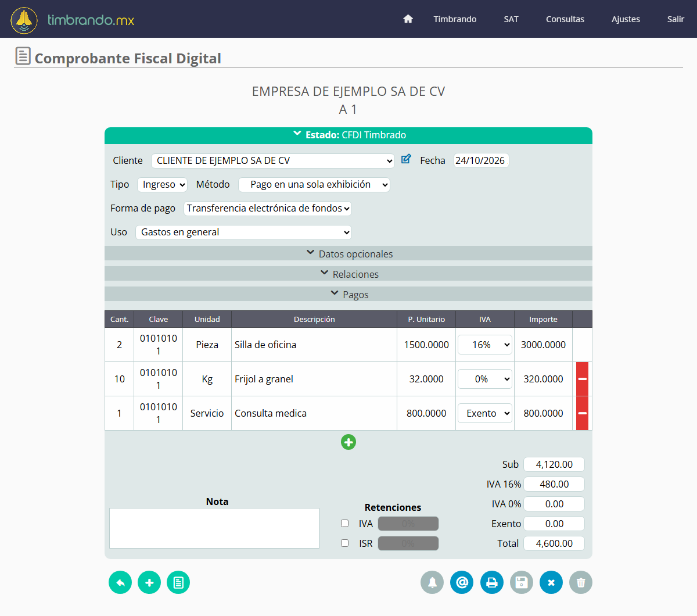
Task: Click the save diskette button
Action: pyautogui.click(x=522, y=582)
